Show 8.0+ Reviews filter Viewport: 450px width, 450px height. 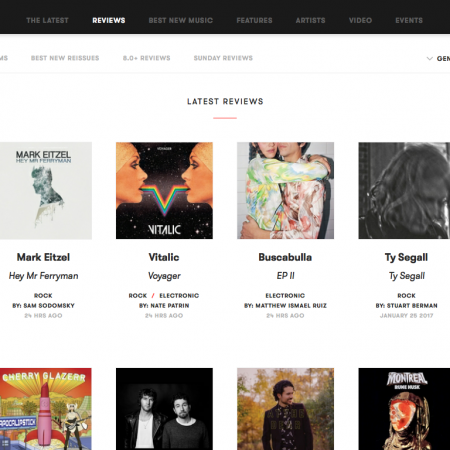point(146,58)
